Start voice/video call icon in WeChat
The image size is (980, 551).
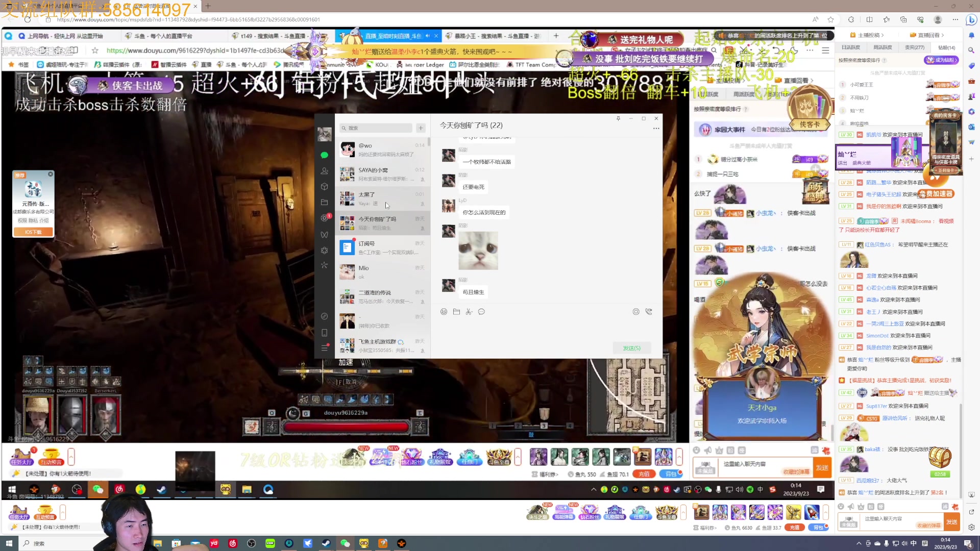649,312
